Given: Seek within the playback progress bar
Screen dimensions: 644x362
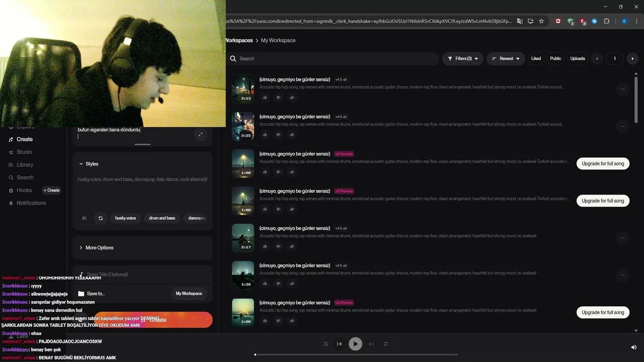Looking at the screenshot, I should coord(356,354).
